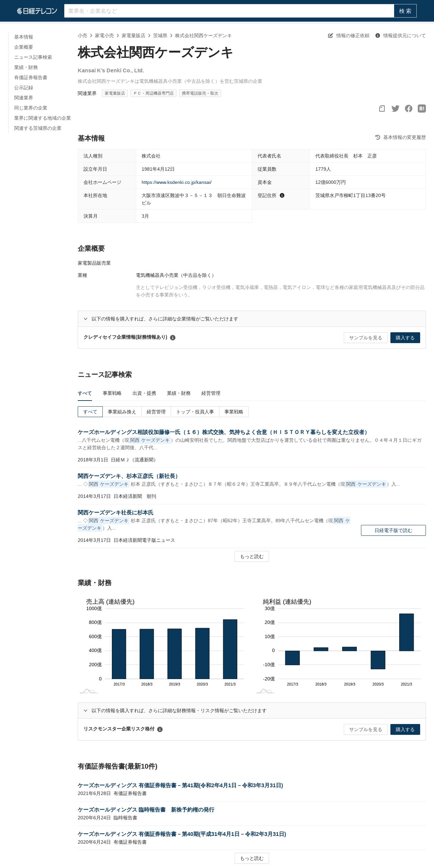Open 臨時報告書 新株予約権の発行 link
434x868 pixels.
point(146,810)
